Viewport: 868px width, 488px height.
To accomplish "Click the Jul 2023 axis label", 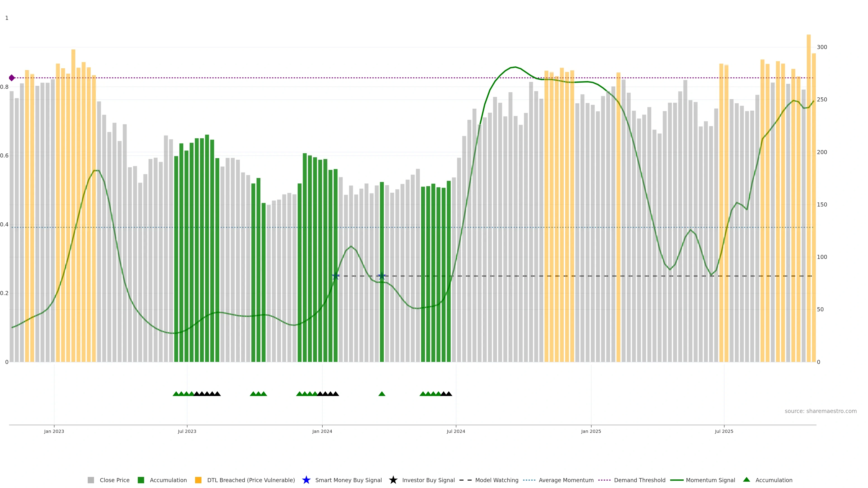I will (x=187, y=431).
